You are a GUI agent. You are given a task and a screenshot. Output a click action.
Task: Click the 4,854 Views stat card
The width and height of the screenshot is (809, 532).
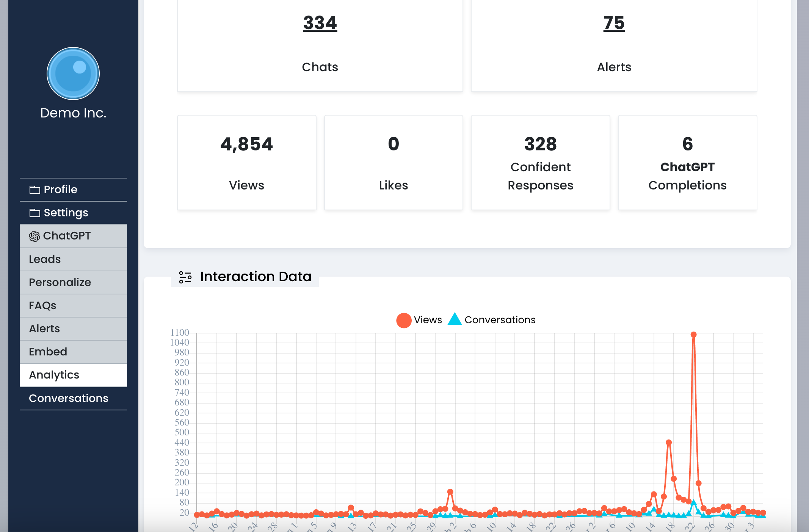click(246, 163)
